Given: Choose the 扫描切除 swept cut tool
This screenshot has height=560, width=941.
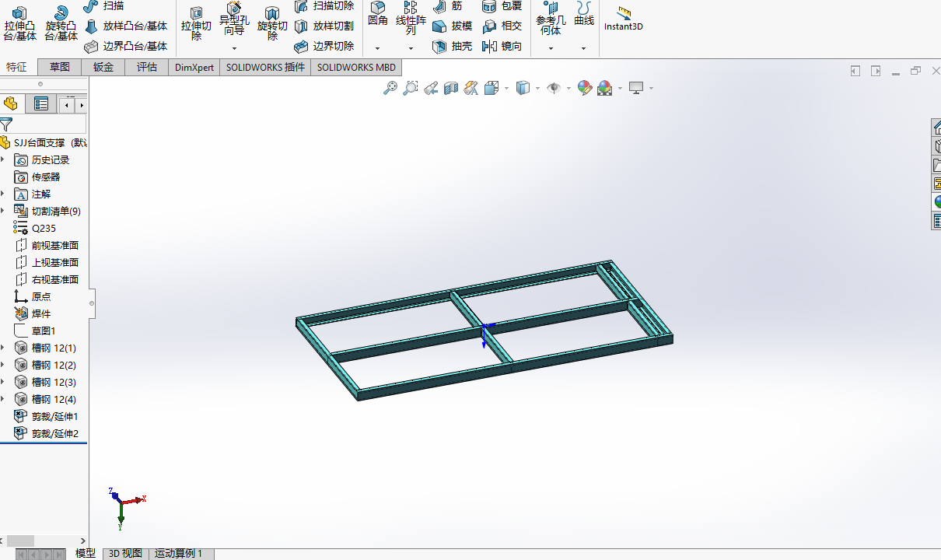Looking at the screenshot, I should pos(324,6).
